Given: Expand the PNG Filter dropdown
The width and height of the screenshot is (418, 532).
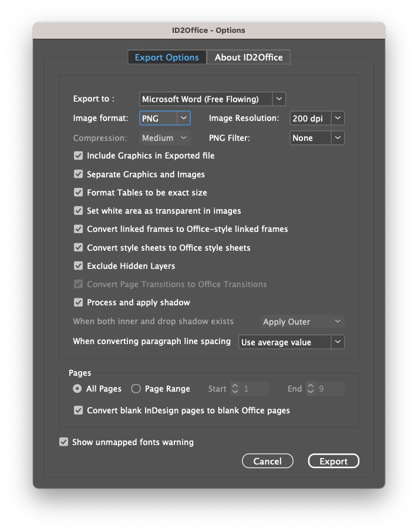Looking at the screenshot, I should coord(316,138).
